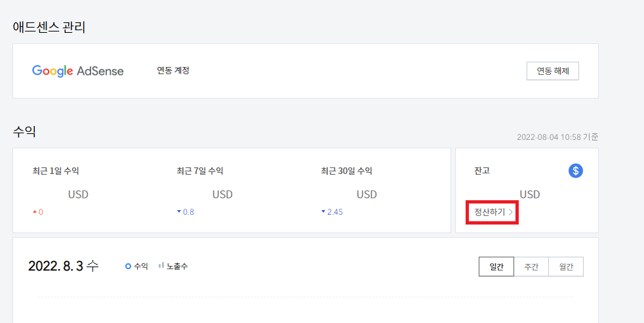Click the red up-arrow 0 change indicator

click(38, 212)
